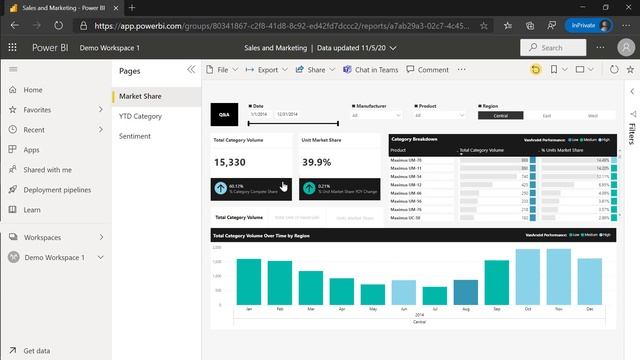
Task: Go to Home in navigation
Action: point(33,90)
